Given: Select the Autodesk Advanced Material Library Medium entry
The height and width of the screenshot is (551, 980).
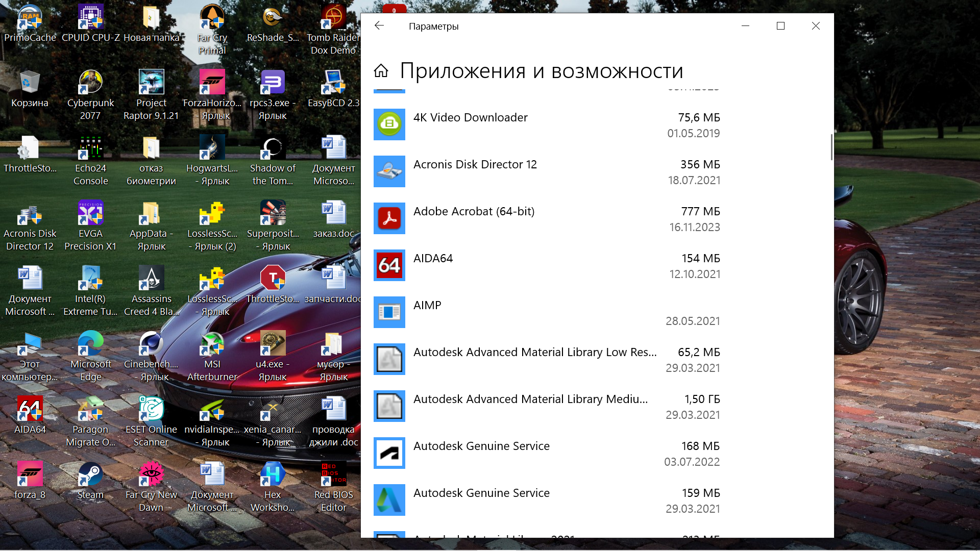Looking at the screenshot, I should [x=530, y=399].
